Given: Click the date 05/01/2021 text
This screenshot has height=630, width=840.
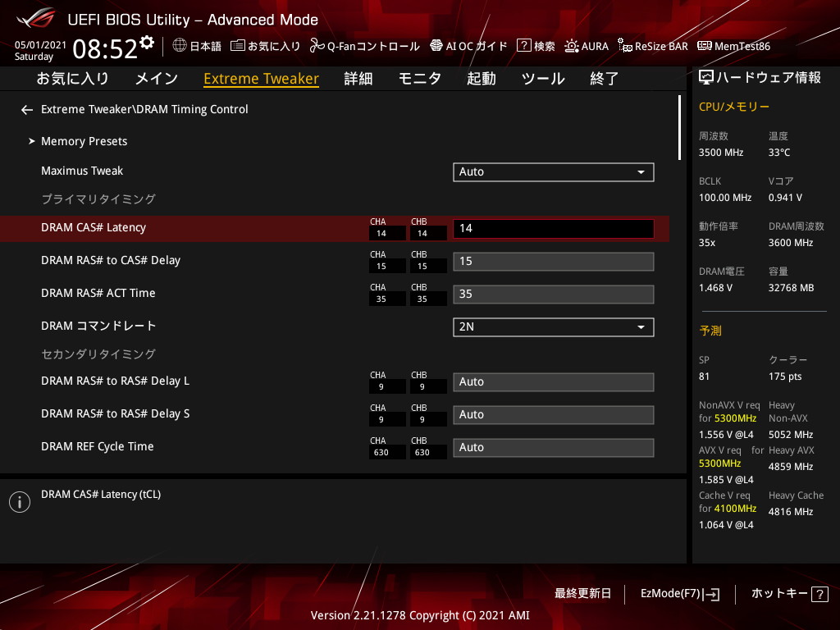Looking at the screenshot, I should click(x=40, y=45).
